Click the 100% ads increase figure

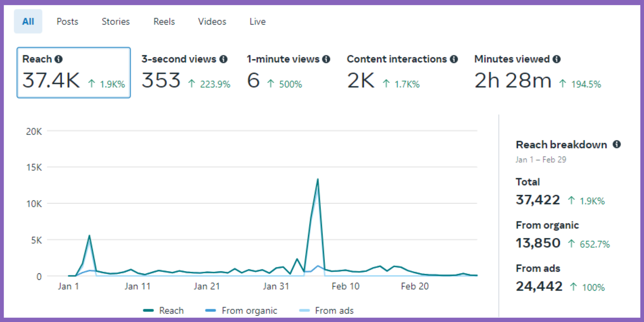pyautogui.click(x=593, y=287)
